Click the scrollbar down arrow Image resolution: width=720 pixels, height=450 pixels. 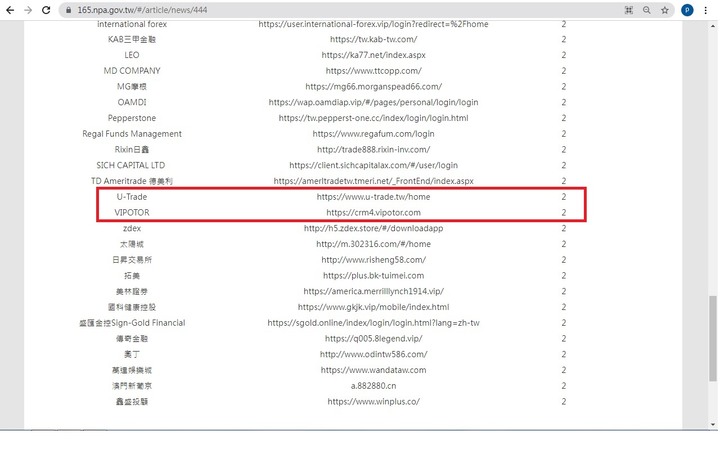coord(713,424)
